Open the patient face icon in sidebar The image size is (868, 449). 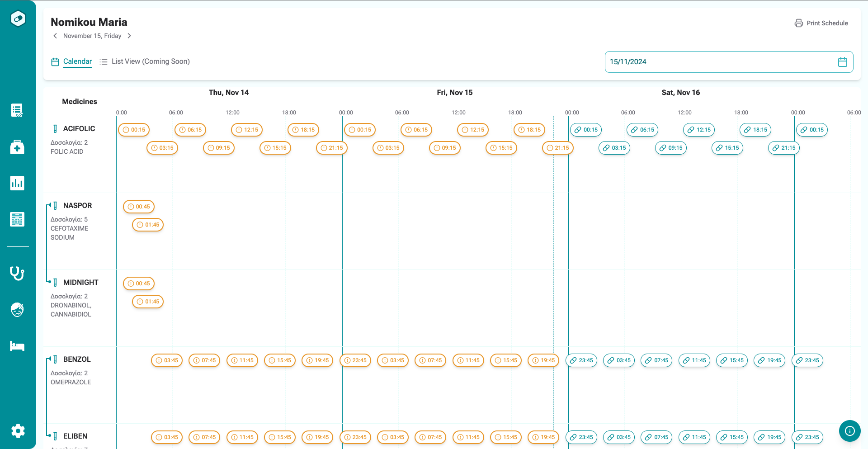click(17, 310)
